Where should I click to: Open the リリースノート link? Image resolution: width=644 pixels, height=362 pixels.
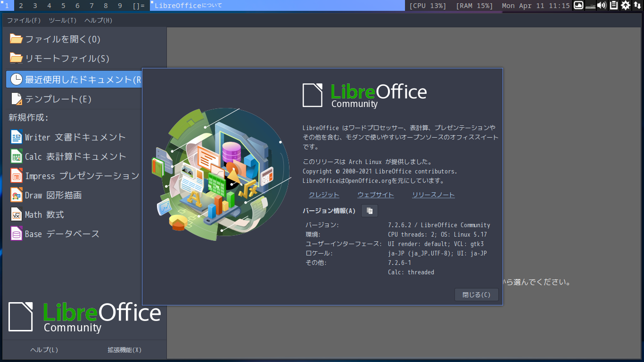point(433,195)
